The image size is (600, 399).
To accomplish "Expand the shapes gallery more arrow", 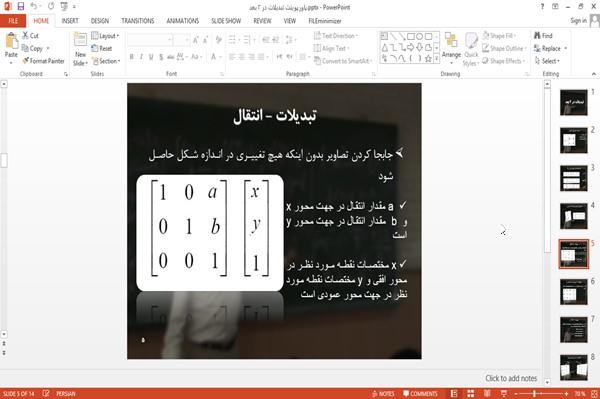I will [436, 59].
